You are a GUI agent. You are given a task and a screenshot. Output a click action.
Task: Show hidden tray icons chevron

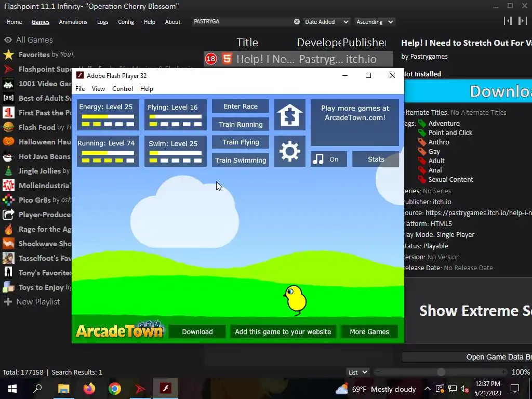click(428, 389)
